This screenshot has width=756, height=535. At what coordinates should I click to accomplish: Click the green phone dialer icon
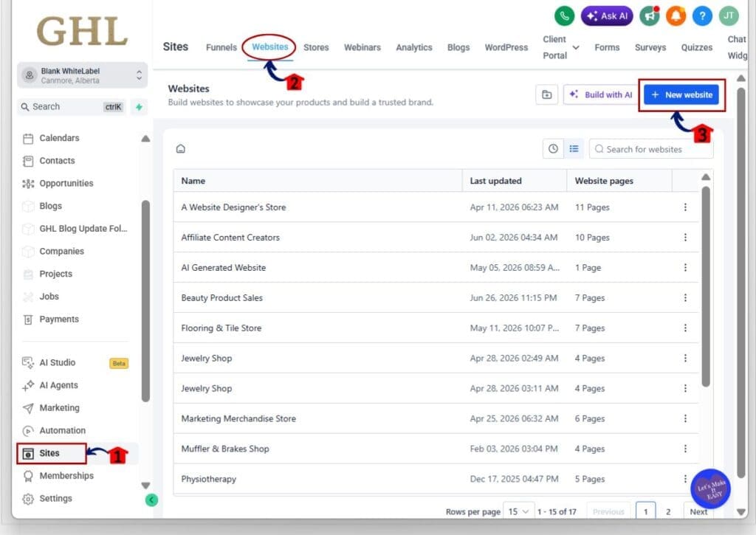click(x=564, y=16)
